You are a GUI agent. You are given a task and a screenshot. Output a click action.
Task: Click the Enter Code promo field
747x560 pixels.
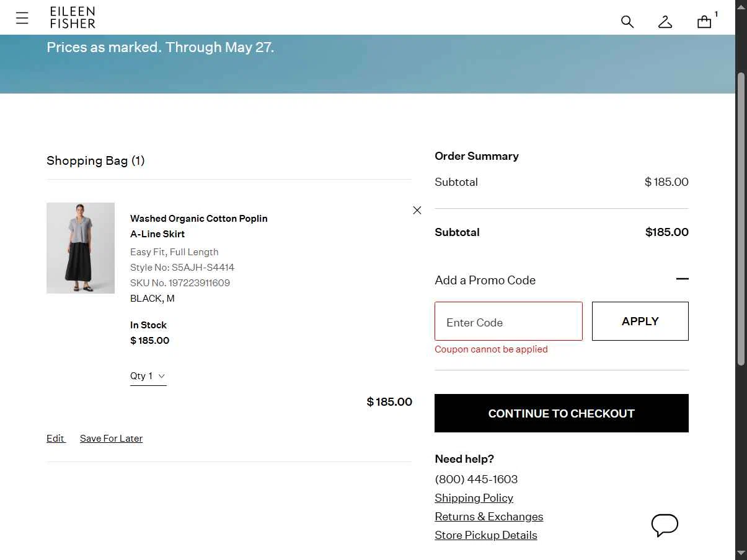pyautogui.click(x=508, y=321)
